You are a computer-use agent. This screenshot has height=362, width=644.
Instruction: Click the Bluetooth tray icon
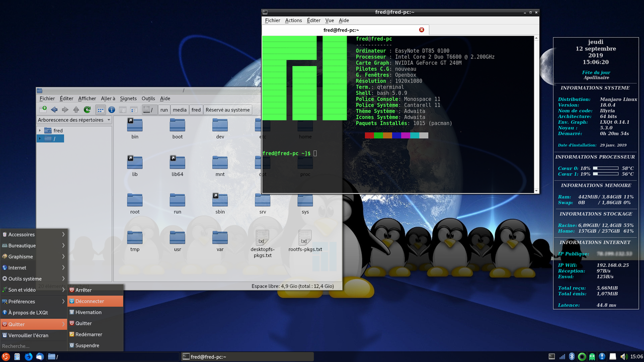(x=572, y=356)
